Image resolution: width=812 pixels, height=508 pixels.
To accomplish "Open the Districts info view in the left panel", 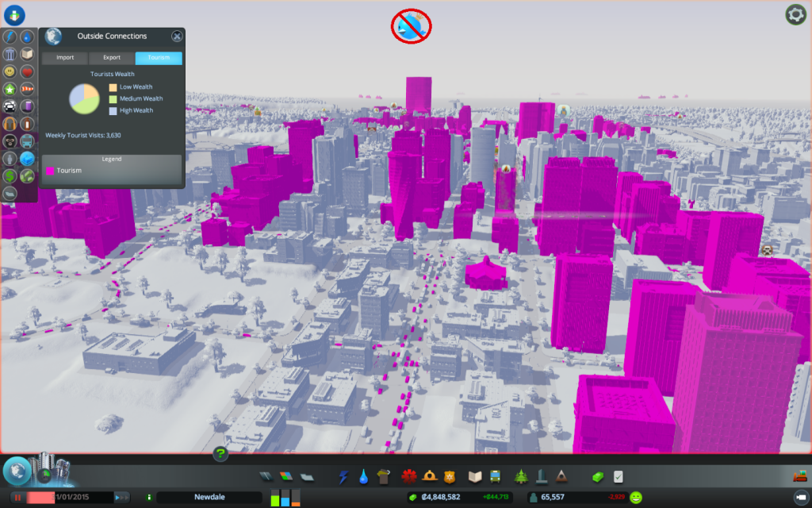I will [x=10, y=194].
